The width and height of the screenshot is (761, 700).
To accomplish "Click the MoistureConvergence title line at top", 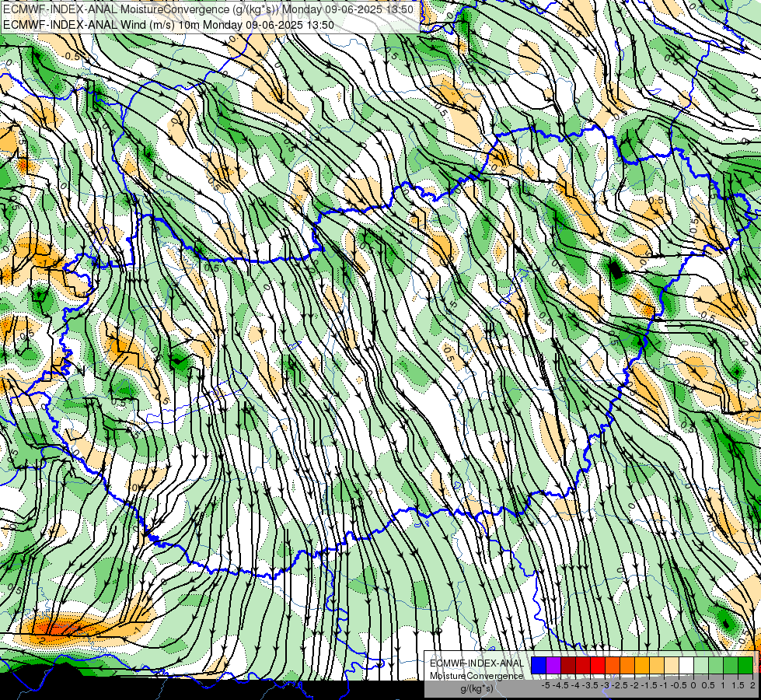I will click(208, 9).
